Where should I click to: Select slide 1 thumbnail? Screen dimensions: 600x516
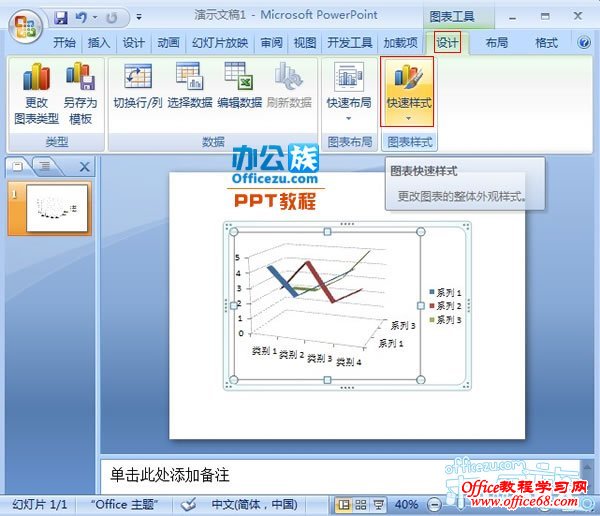coord(57,208)
